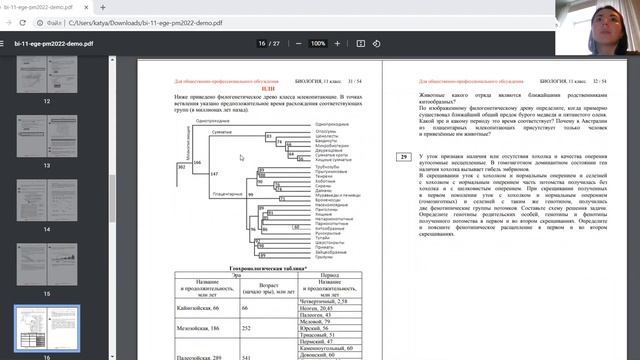This screenshot has width=640, height=360.
Task: Rotate the PDF counterclockwise
Action: [x=376, y=43]
